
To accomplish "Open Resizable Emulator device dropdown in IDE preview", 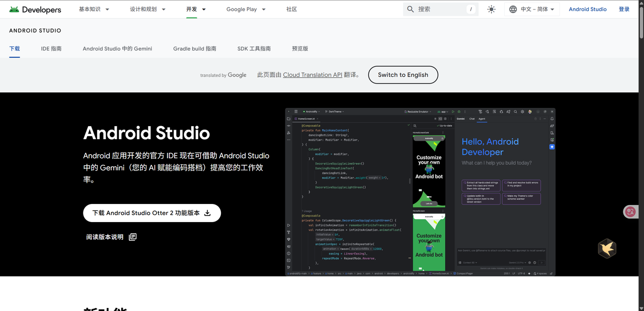I will [417, 112].
